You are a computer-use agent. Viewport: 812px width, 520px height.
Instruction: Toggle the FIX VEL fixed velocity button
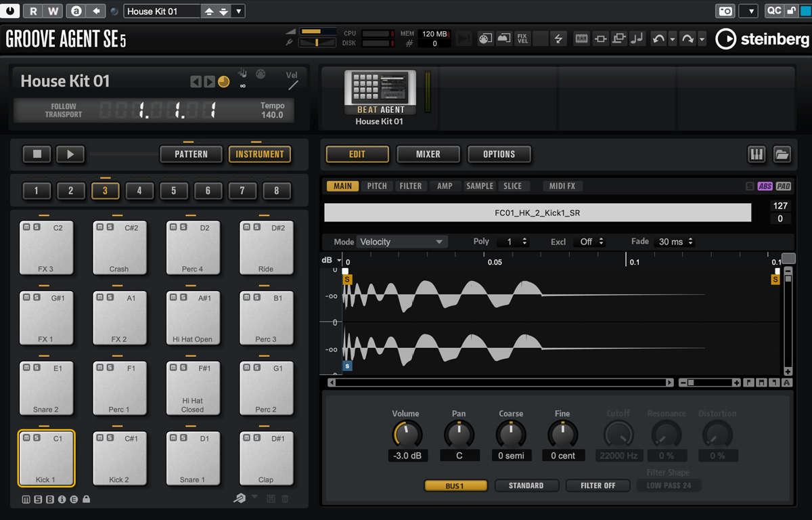522,39
